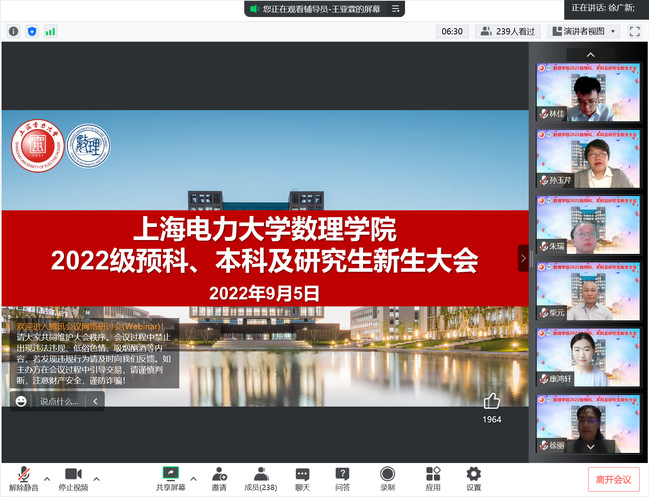Open 设置 settings gear
The height and width of the screenshot is (497, 649).
474,479
